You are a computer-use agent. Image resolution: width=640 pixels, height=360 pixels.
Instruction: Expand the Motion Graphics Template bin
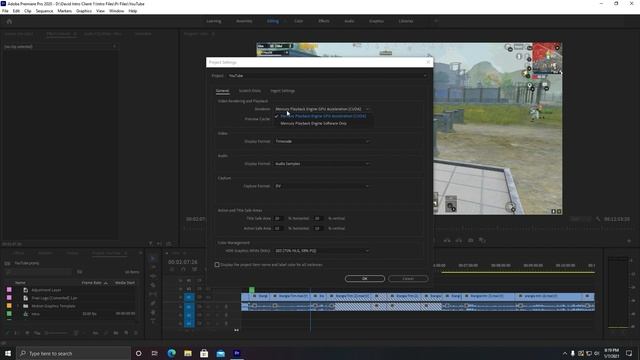[18, 306]
